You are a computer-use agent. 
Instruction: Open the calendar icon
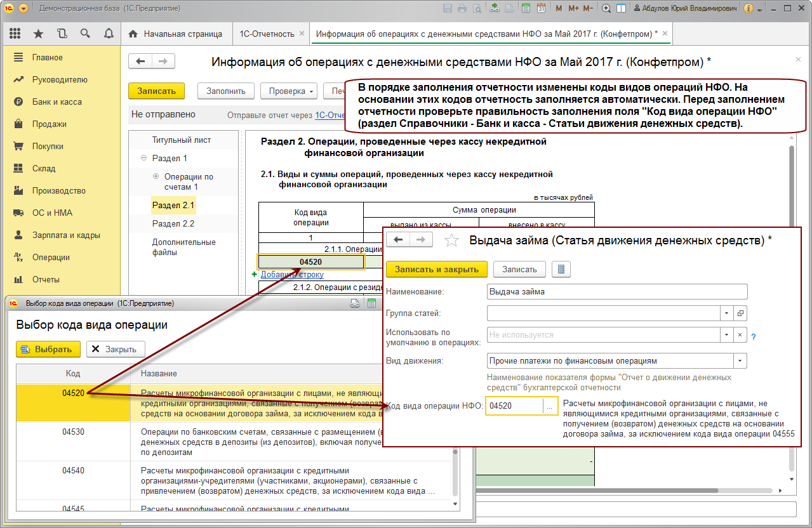(541, 9)
